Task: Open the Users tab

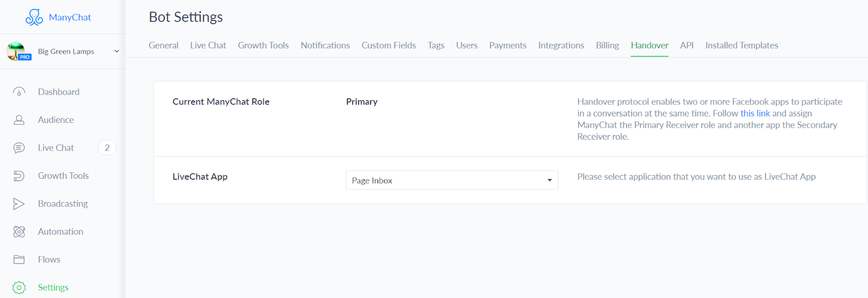Action: pos(467,46)
